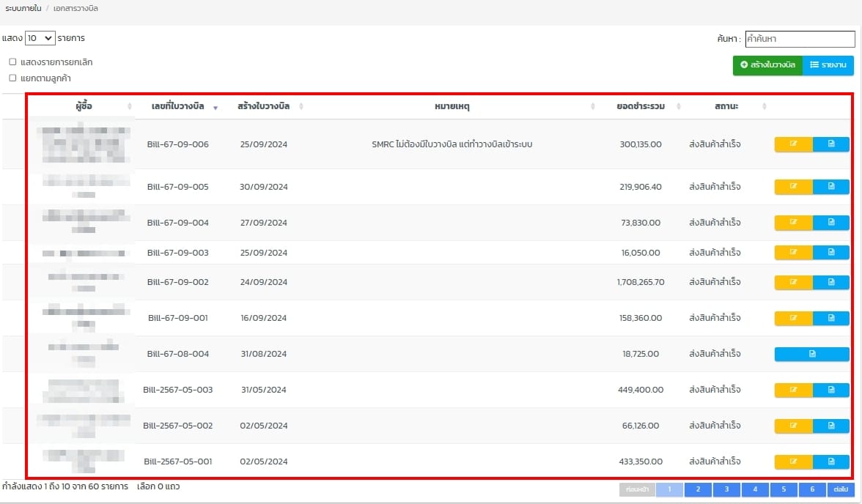Open the blue document icon for Bill-67-09-004
Viewport: 862px width, 504px height.
point(831,222)
